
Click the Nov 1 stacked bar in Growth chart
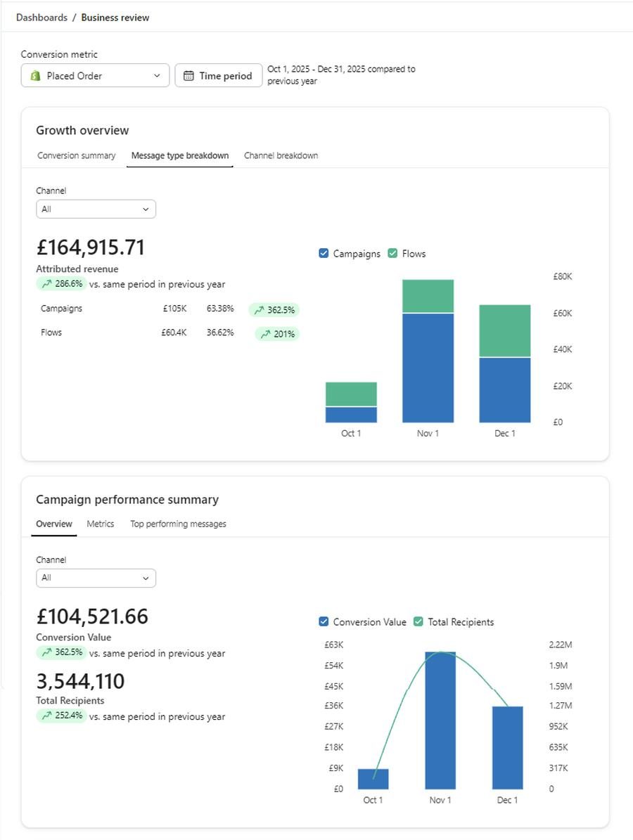pyautogui.click(x=428, y=351)
